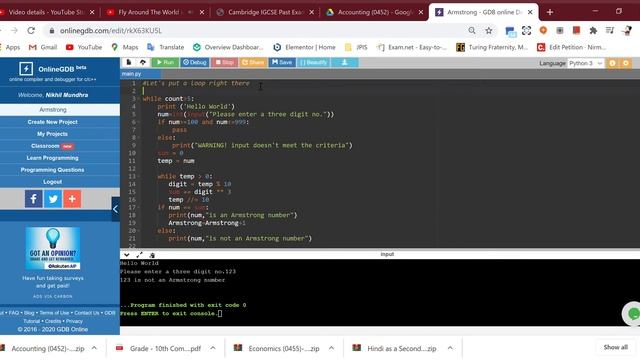
Task: Open the media control playlist icon
Action: 610,30
